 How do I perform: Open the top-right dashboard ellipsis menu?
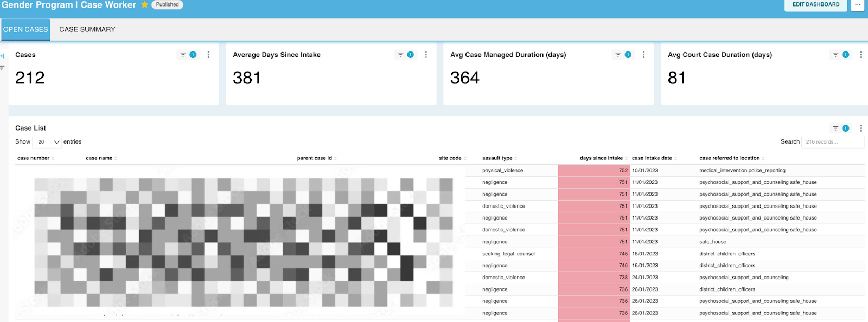point(858,5)
